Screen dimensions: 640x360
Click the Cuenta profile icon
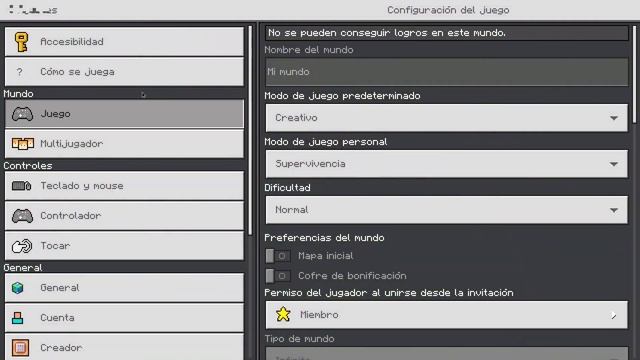click(x=18, y=318)
